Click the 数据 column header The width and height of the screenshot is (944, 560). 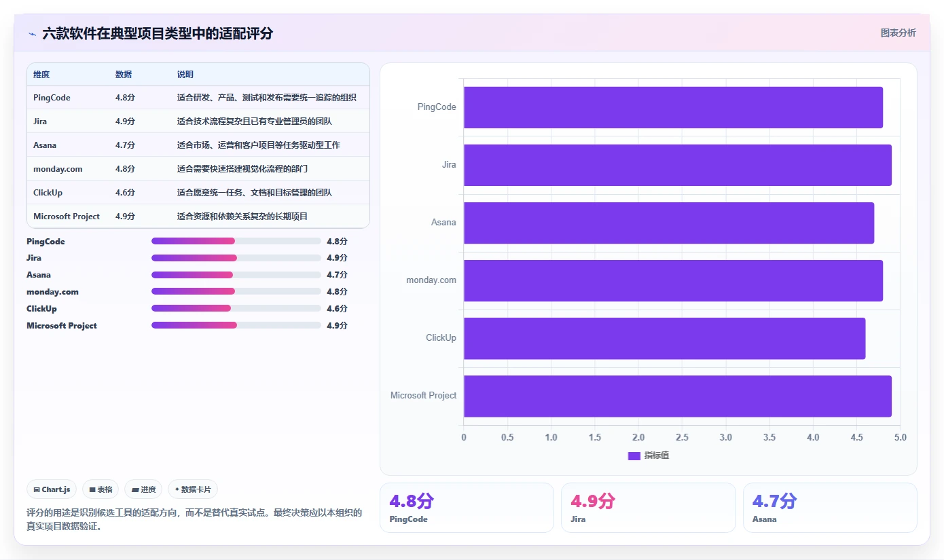[124, 75]
